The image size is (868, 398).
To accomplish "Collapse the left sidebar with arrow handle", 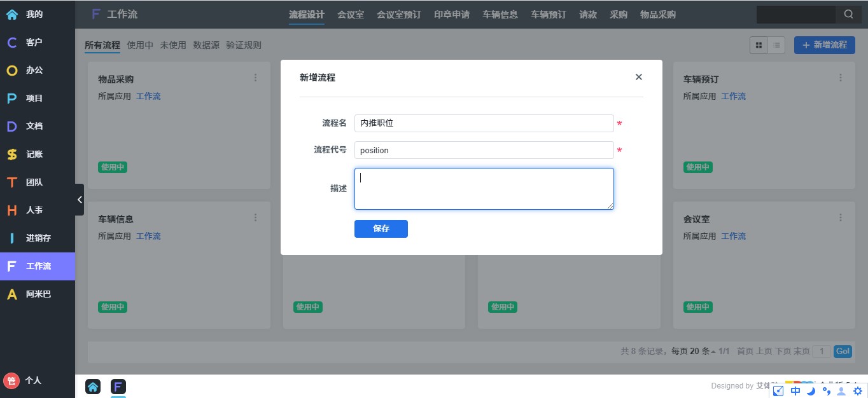I will tap(80, 200).
